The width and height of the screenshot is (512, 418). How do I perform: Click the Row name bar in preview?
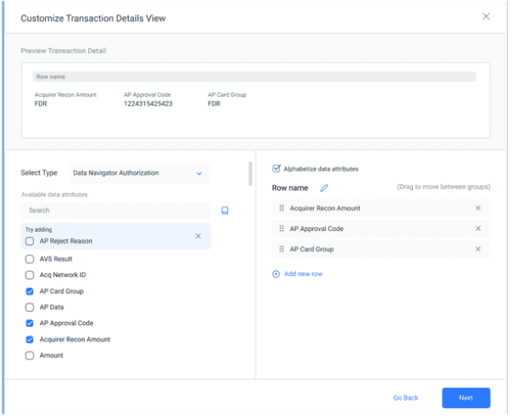click(254, 77)
